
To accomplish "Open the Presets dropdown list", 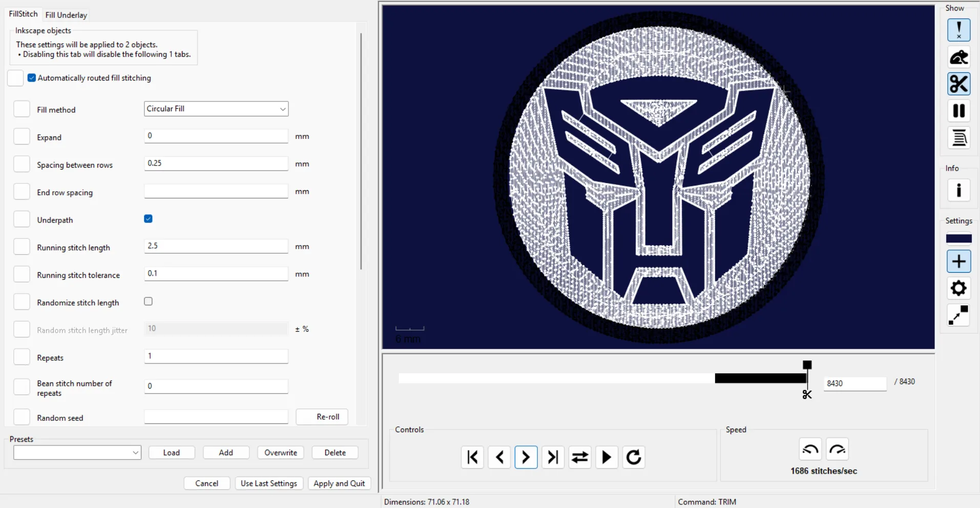I will pos(77,453).
